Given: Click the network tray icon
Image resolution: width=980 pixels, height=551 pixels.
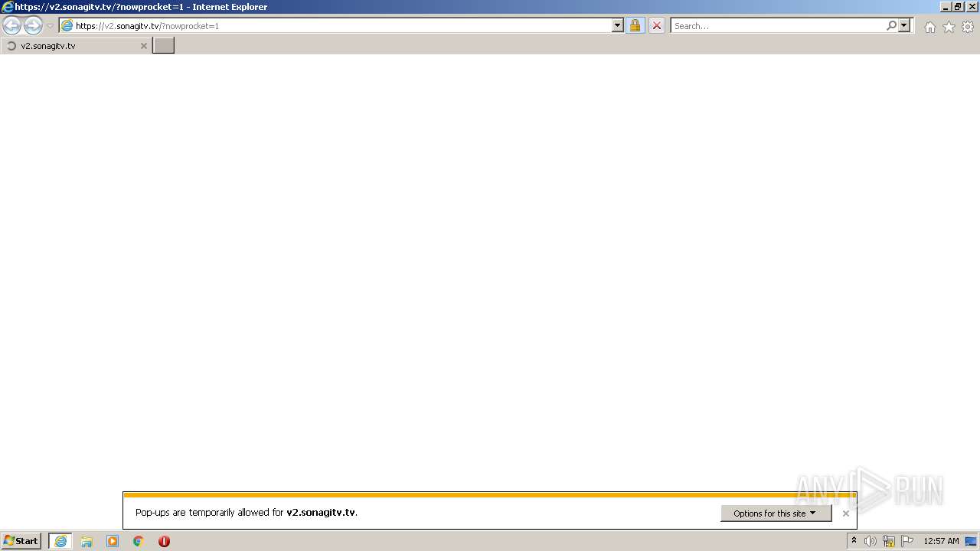Looking at the screenshot, I should 889,541.
